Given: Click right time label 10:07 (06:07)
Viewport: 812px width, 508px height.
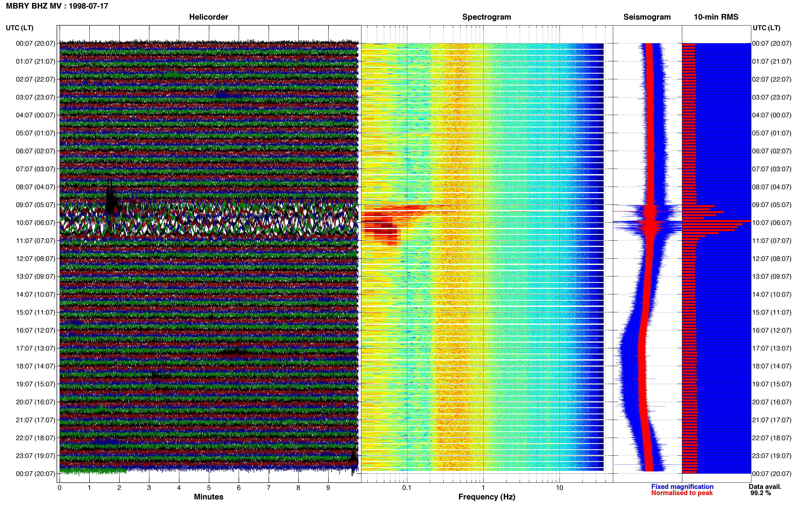Looking at the screenshot, I should (772, 223).
